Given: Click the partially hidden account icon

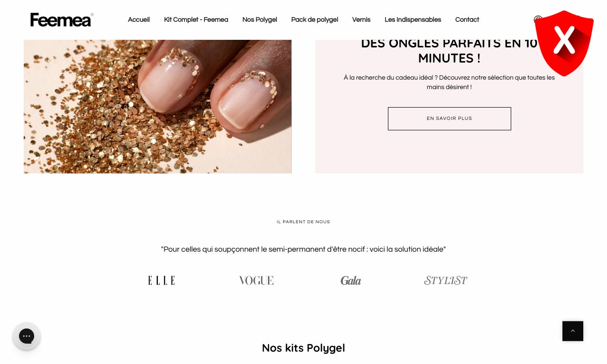Looking at the screenshot, I should click(x=538, y=19).
